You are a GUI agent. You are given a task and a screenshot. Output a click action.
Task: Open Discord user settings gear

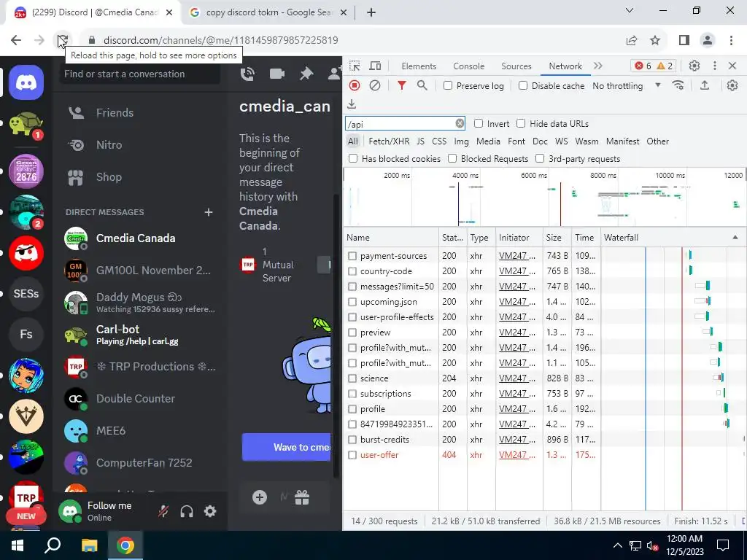(x=210, y=511)
